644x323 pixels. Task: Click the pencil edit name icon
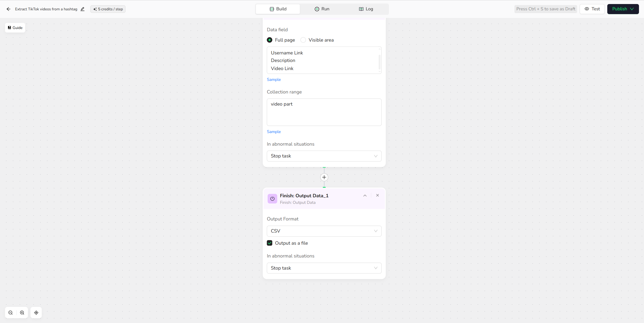click(83, 9)
